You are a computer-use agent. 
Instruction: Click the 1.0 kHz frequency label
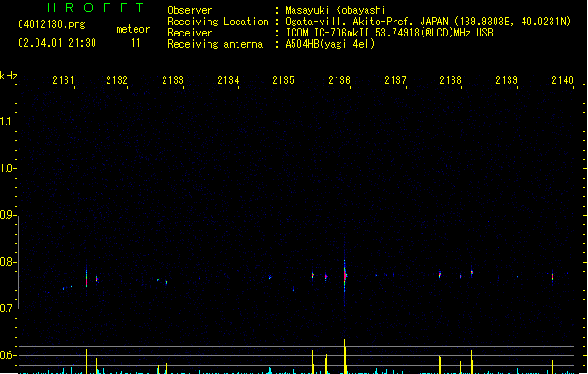pos(7,168)
